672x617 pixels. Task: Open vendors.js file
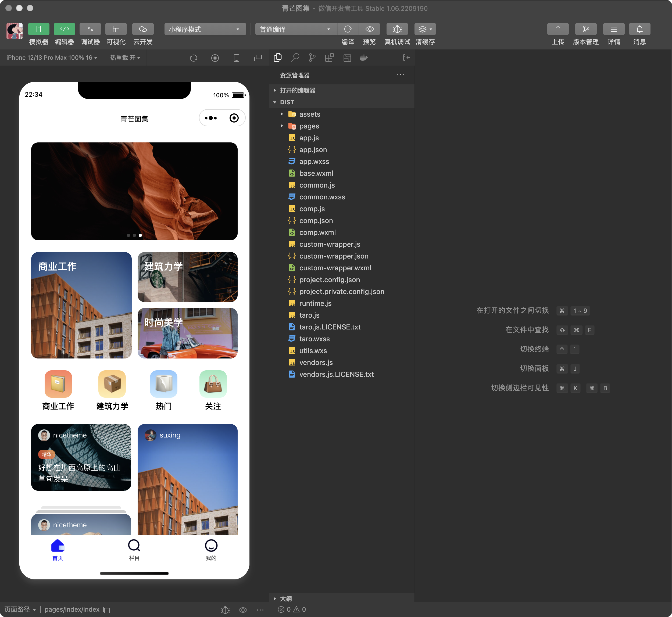pos(342,363)
